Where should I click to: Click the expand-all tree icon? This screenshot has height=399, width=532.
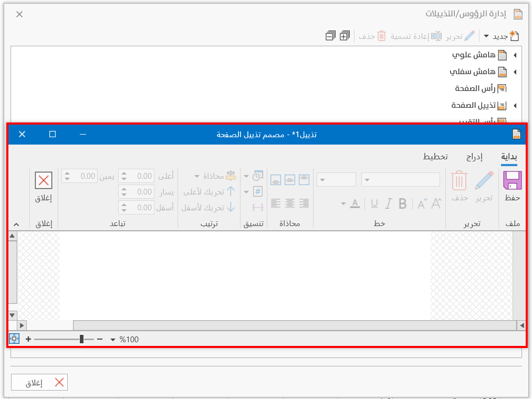coord(345,36)
